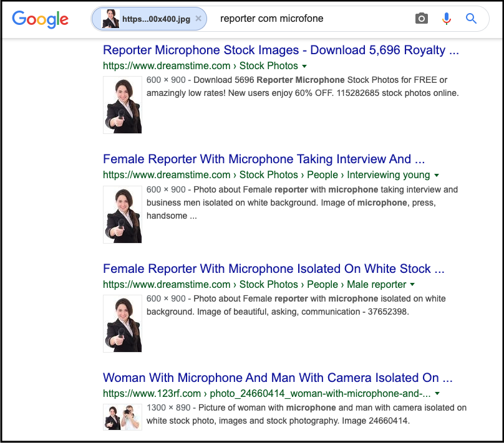Click the Google logo

coord(40,19)
